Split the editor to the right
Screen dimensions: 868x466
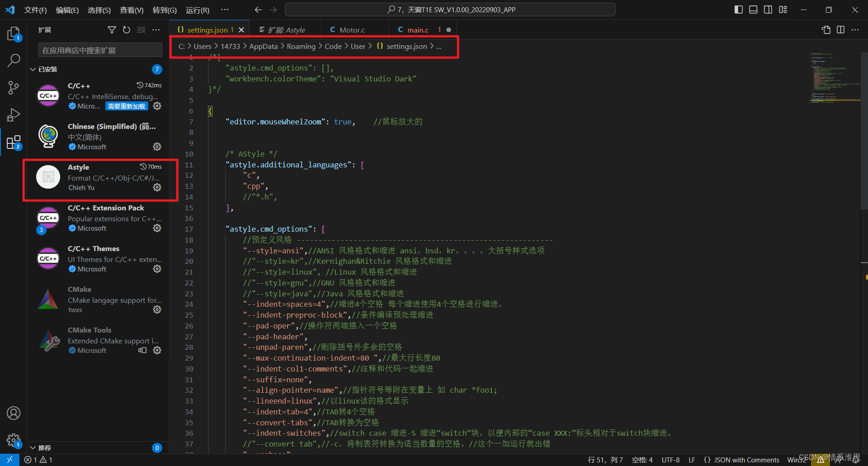[840, 30]
